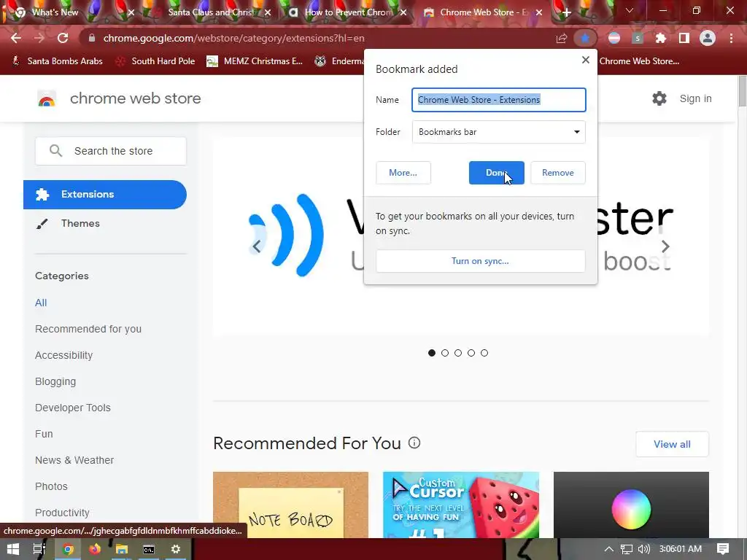Click the address bar URL
The width and height of the screenshot is (747, 560).
(233, 38)
